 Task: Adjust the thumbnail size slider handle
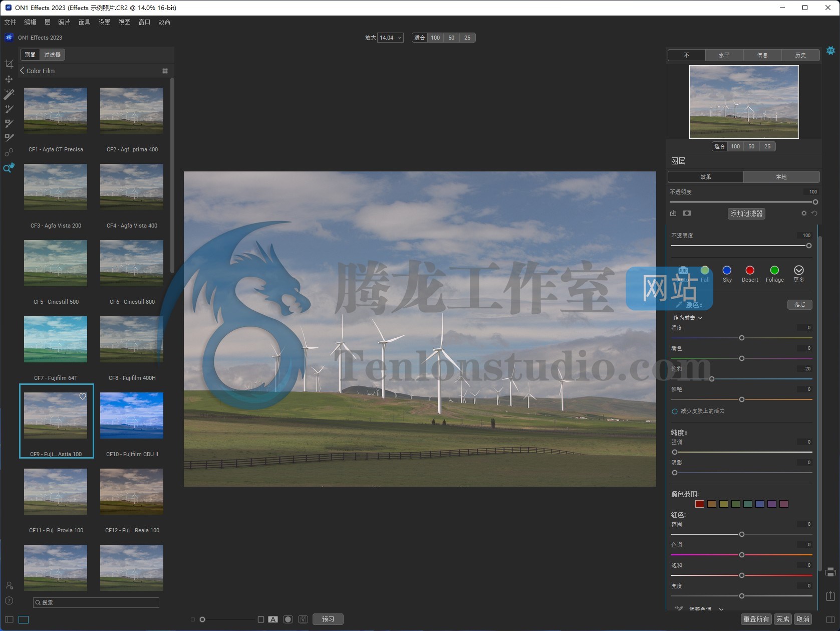pos(202,619)
